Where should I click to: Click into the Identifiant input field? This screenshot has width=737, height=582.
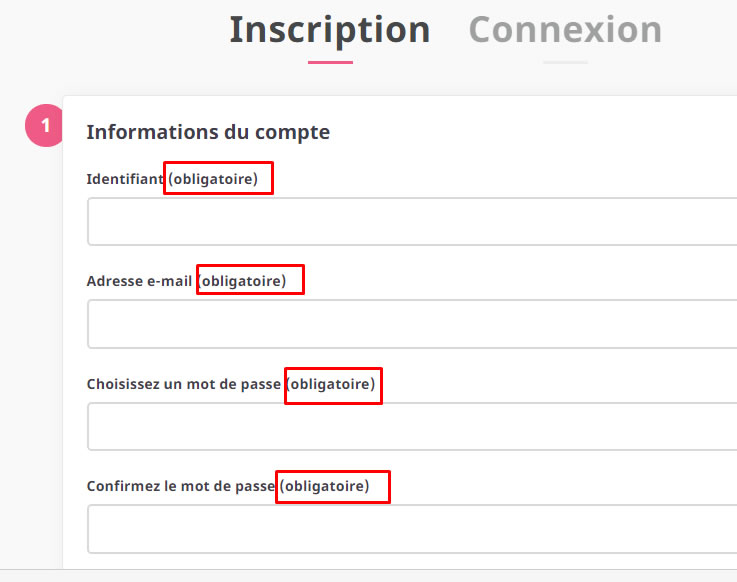tap(410, 222)
